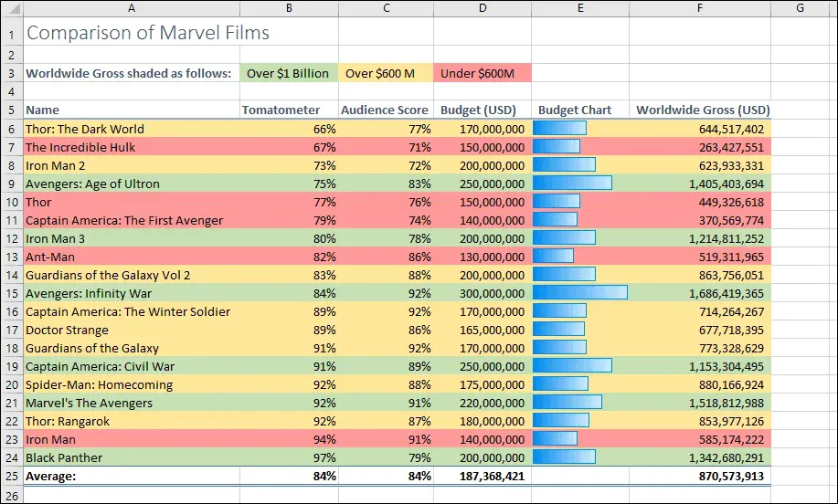The width and height of the screenshot is (838, 504).
Task: Click the 'Budget Chart' heading cell
Action: (578, 110)
